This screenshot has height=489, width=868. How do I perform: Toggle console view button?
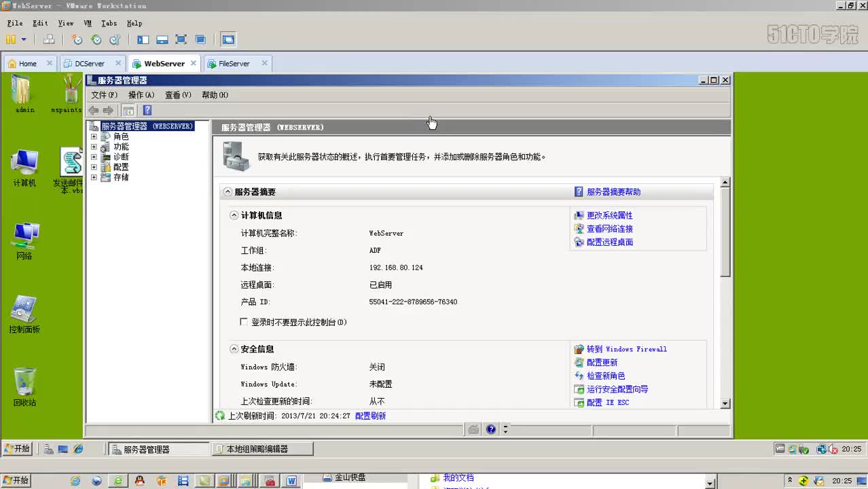pos(228,39)
